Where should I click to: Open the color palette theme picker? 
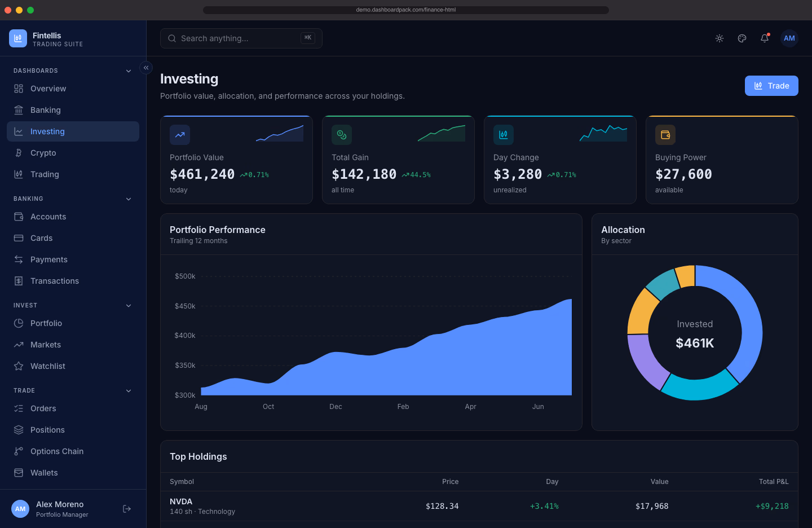(742, 38)
